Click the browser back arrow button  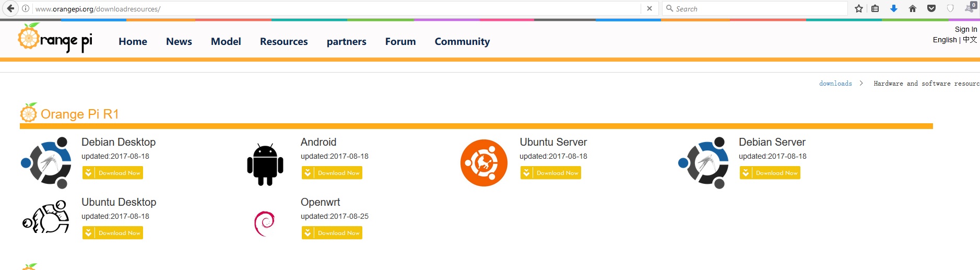[10, 8]
